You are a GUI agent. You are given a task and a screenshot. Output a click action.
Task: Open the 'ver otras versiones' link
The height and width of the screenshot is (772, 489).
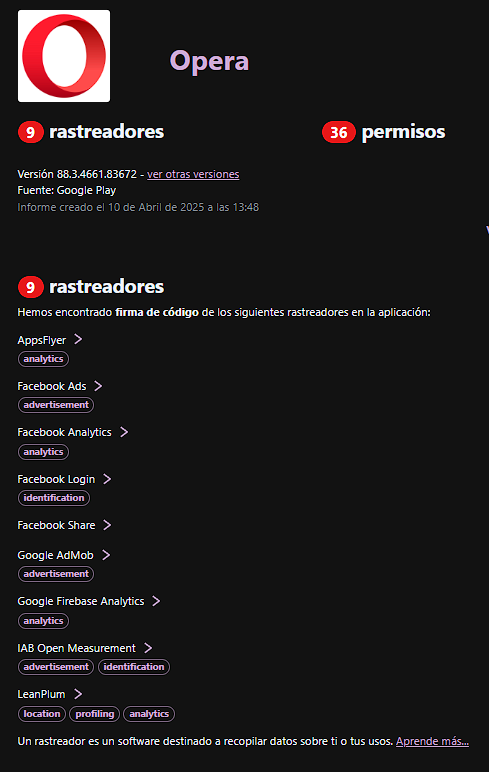[193, 174]
